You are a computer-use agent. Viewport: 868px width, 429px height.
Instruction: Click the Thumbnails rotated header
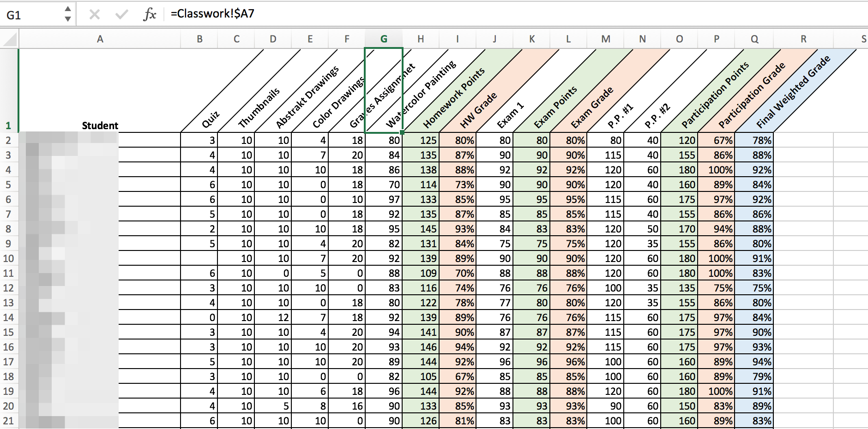tap(259, 108)
